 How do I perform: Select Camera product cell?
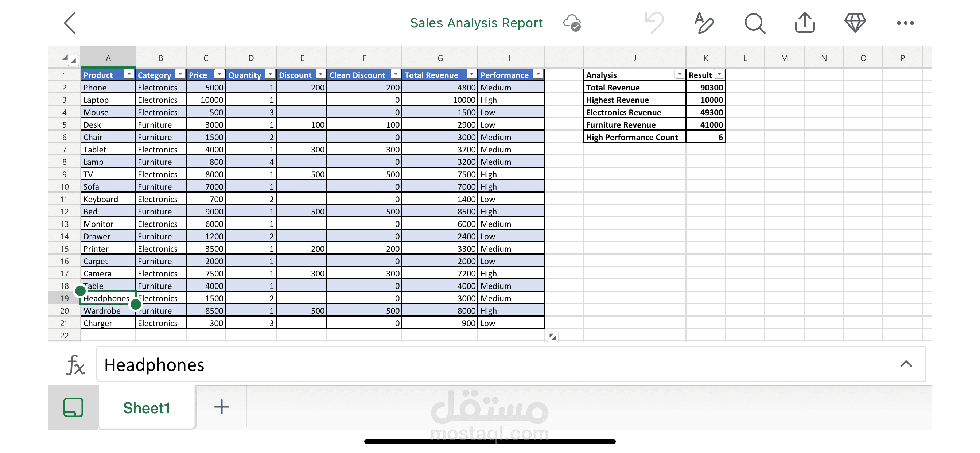(x=108, y=273)
